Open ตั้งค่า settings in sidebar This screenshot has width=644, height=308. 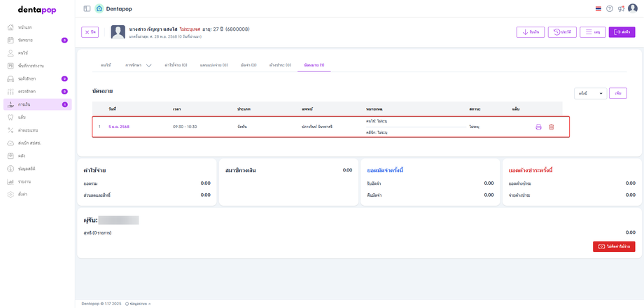[23, 194]
